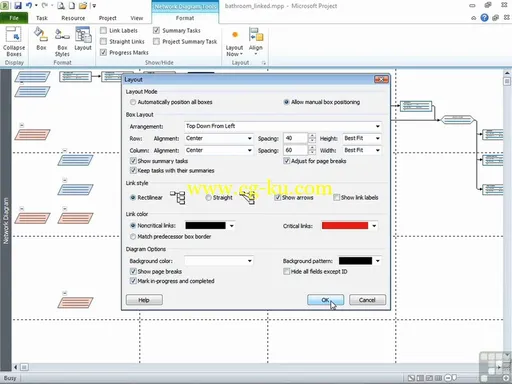Click the New document icon in quick access toolbar
This screenshot has width=512, height=384.
72,5
